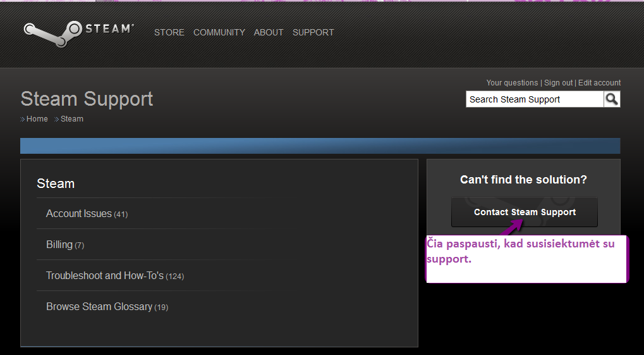Browse the Steam Glossary
644x355 pixels.
[107, 306]
